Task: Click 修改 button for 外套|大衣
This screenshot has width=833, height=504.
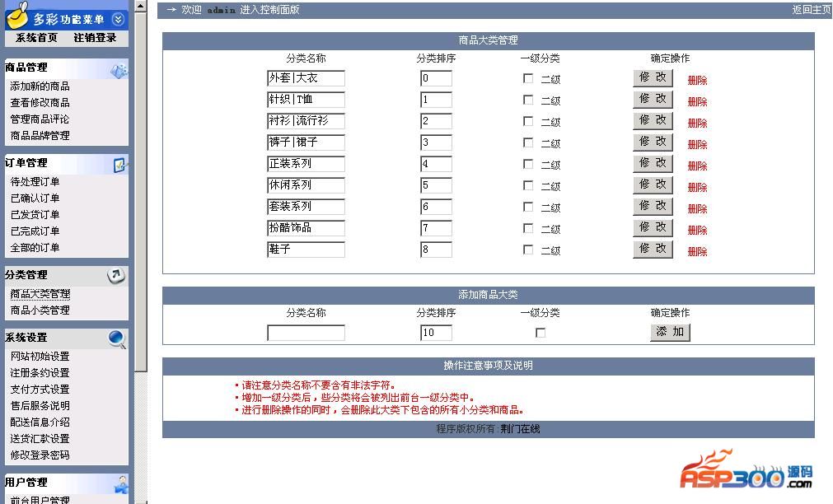Action: coord(653,77)
